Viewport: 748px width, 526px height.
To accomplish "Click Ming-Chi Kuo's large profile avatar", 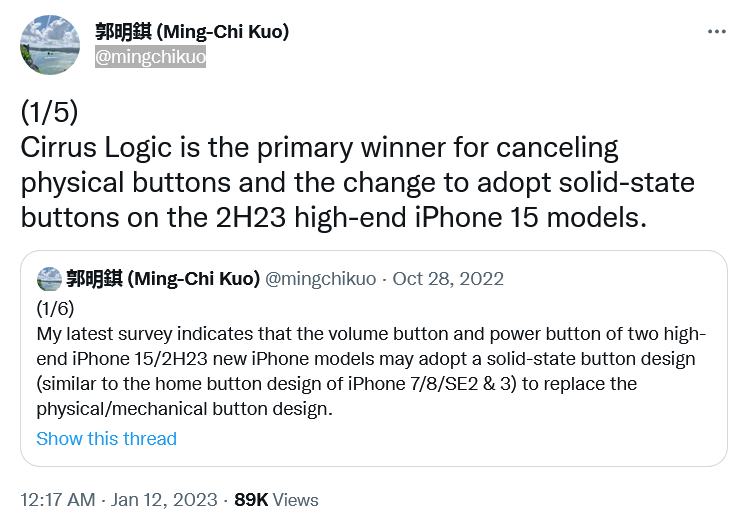I will [50, 44].
